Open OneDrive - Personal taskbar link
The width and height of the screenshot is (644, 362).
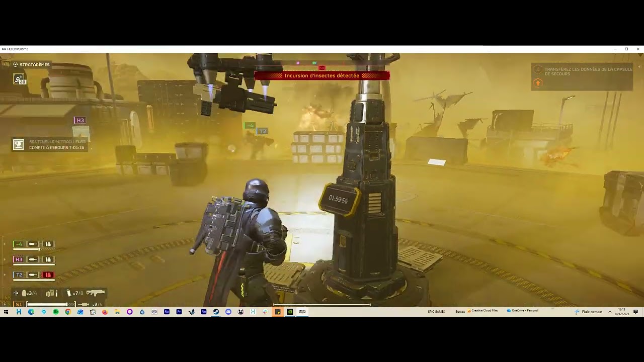coord(523,311)
